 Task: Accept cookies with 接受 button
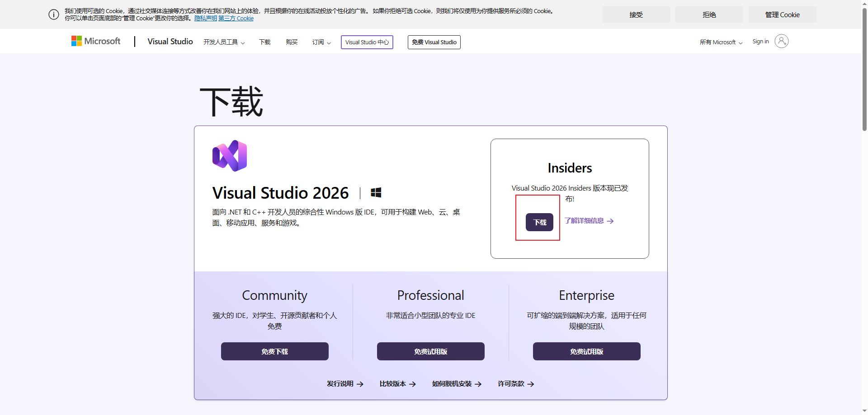636,14
